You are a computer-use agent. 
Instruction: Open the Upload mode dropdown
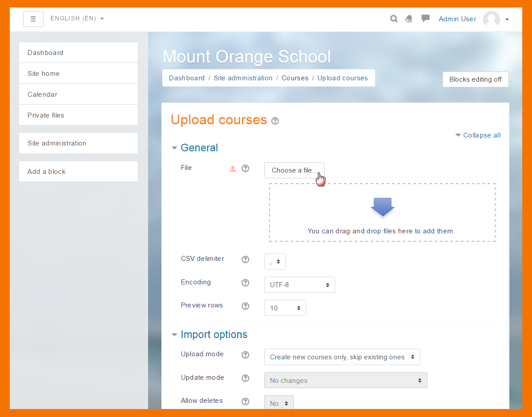tap(342, 357)
